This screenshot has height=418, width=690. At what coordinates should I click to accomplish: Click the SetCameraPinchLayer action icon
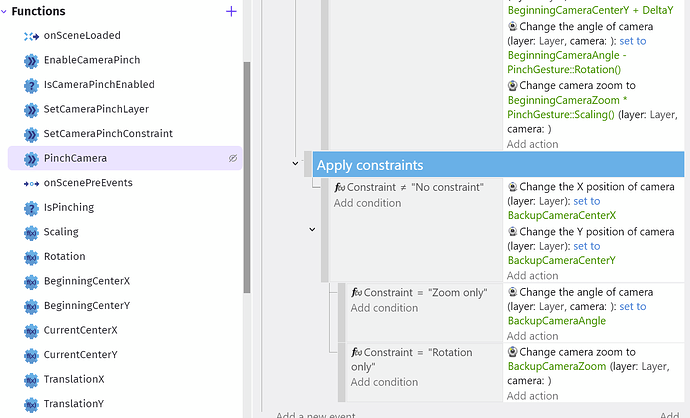click(x=31, y=109)
